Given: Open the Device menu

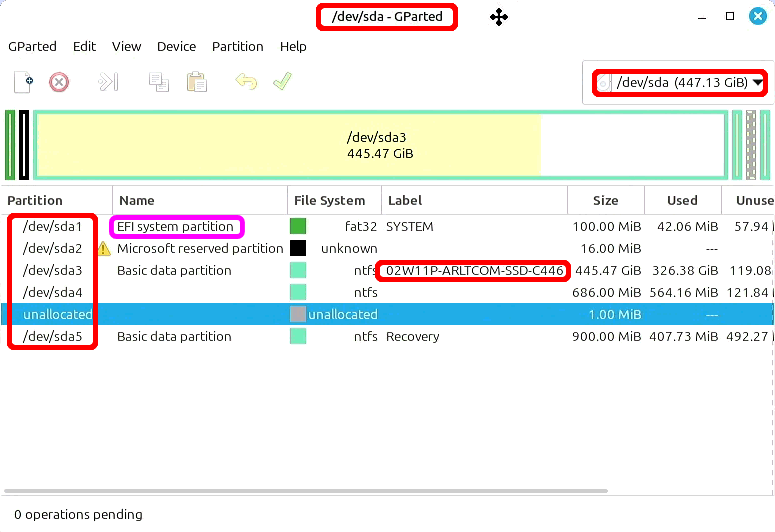Looking at the screenshot, I should [176, 46].
